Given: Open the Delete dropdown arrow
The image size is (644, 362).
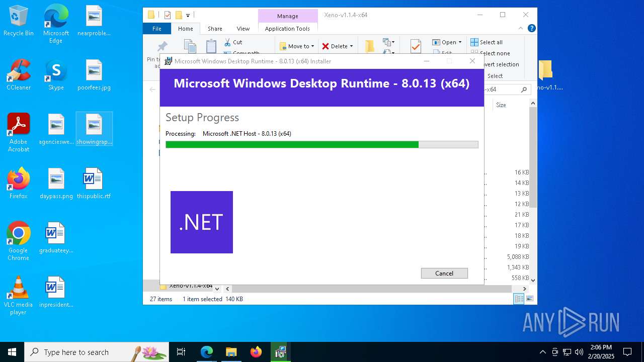Looking at the screenshot, I should click(351, 46).
